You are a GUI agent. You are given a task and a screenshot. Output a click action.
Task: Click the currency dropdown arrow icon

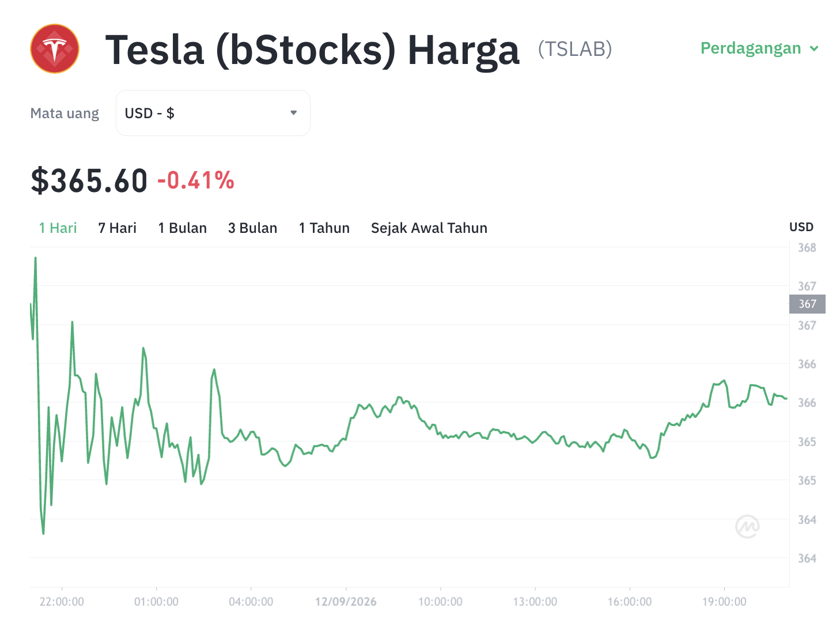(x=294, y=113)
